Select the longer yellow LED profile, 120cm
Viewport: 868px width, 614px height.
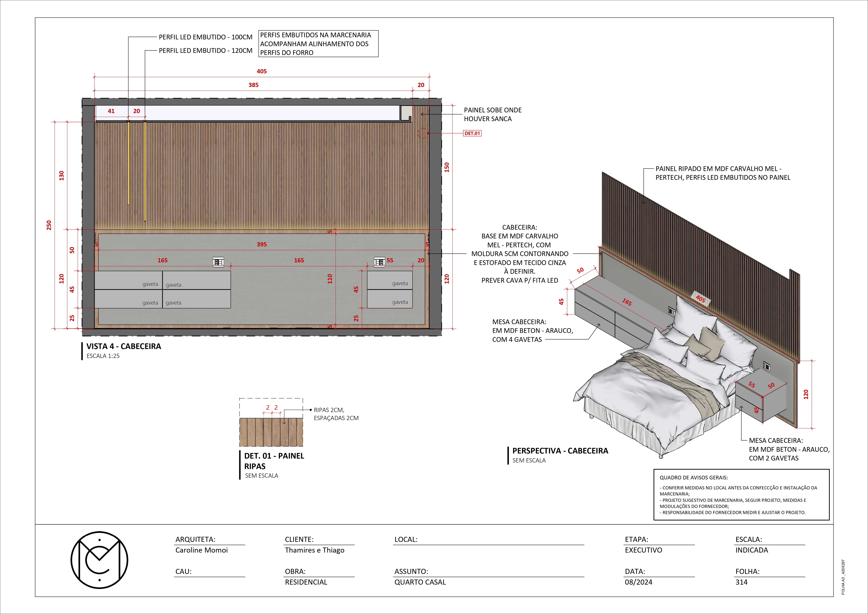145,171
